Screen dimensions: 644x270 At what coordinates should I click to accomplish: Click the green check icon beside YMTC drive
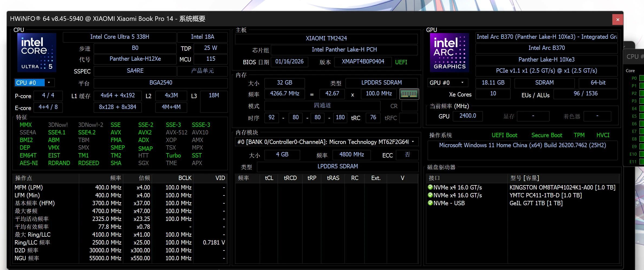point(430,195)
